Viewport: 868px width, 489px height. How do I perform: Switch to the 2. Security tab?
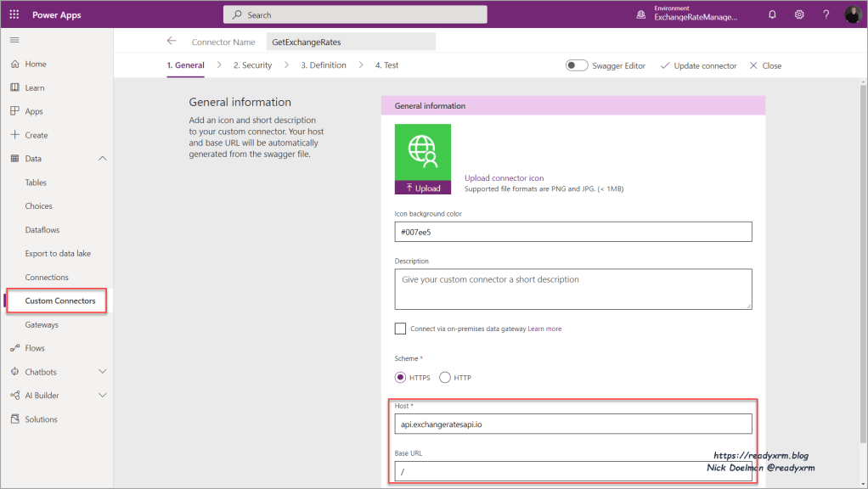[x=252, y=65]
